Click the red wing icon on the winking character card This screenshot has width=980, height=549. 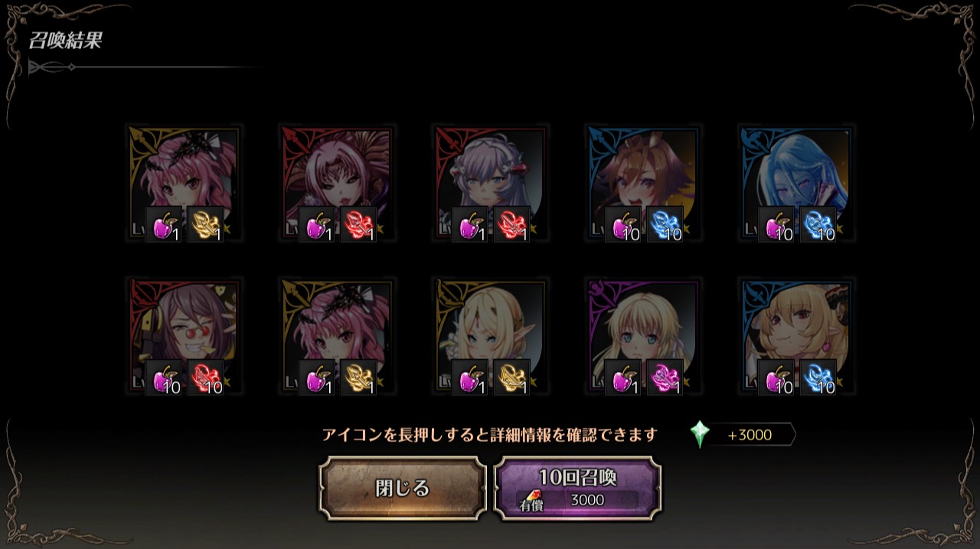206,377
